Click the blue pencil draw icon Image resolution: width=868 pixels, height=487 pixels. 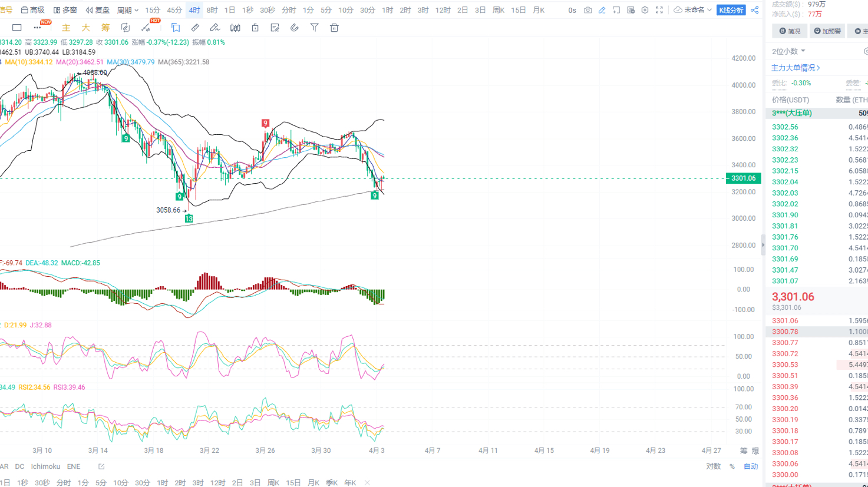(602, 10)
